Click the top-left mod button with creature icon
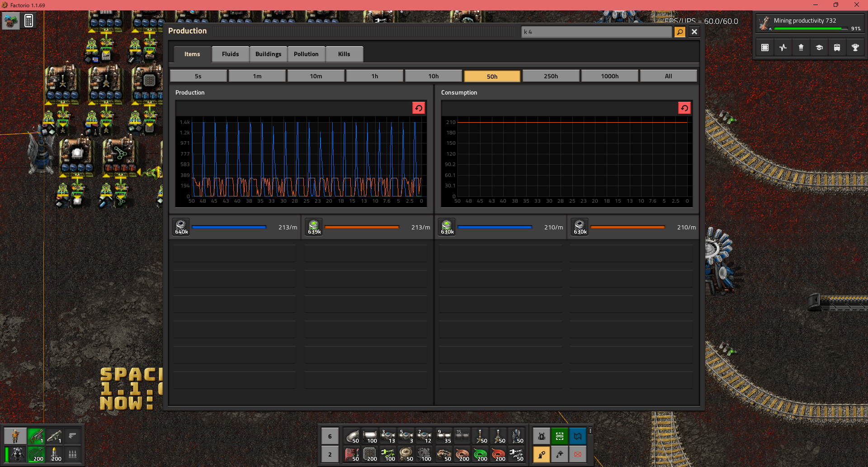This screenshot has height=467, width=868. click(11, 21)
